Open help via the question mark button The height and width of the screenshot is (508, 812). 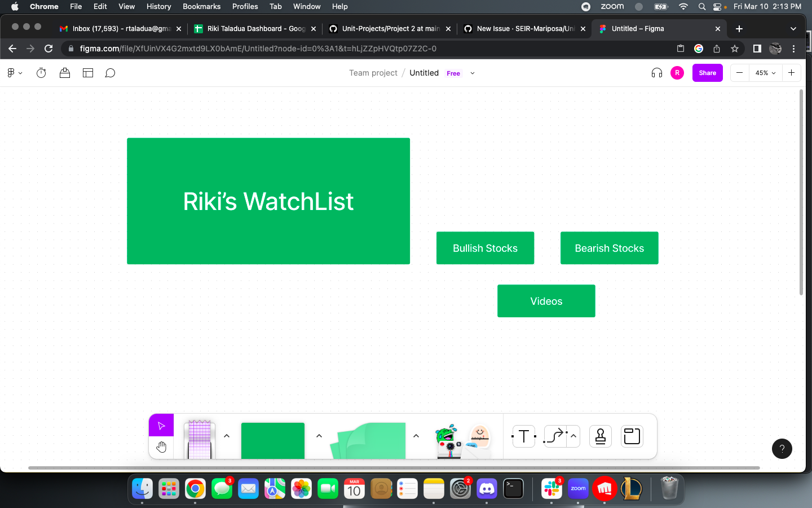coord(782,449)
